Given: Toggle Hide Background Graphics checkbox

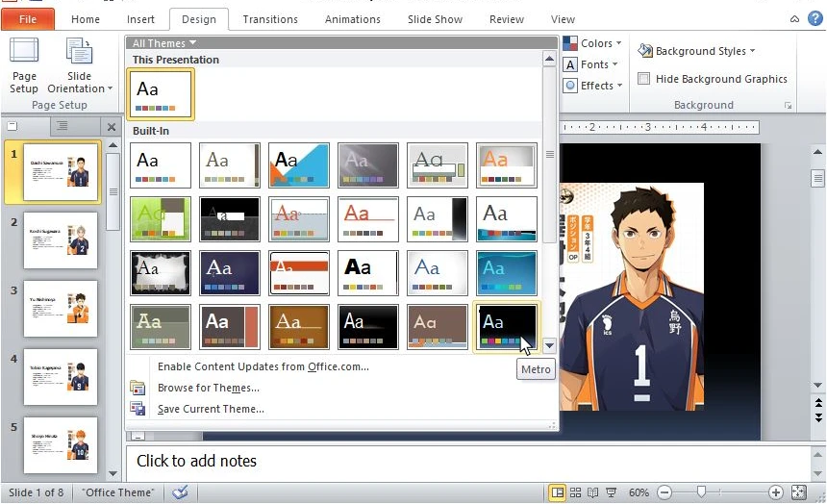Looking at the screenshot, I should (643, 79).
